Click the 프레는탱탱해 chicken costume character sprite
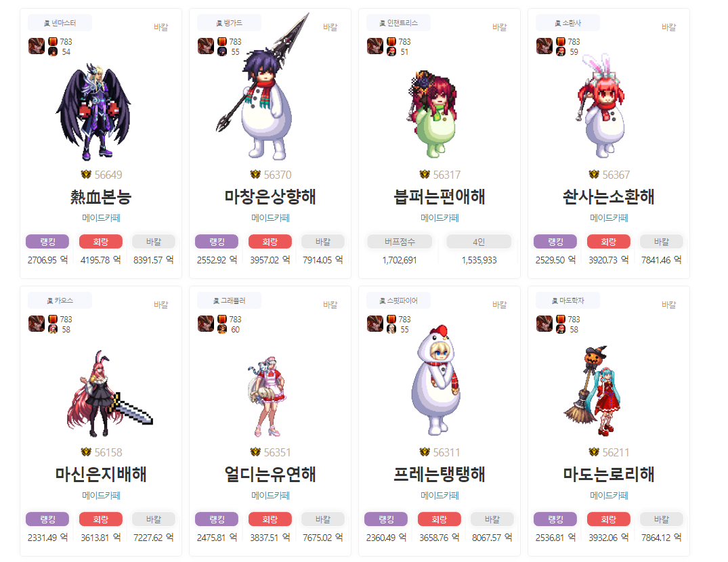This screenshot has width=728, height=562. pos(436,380)
